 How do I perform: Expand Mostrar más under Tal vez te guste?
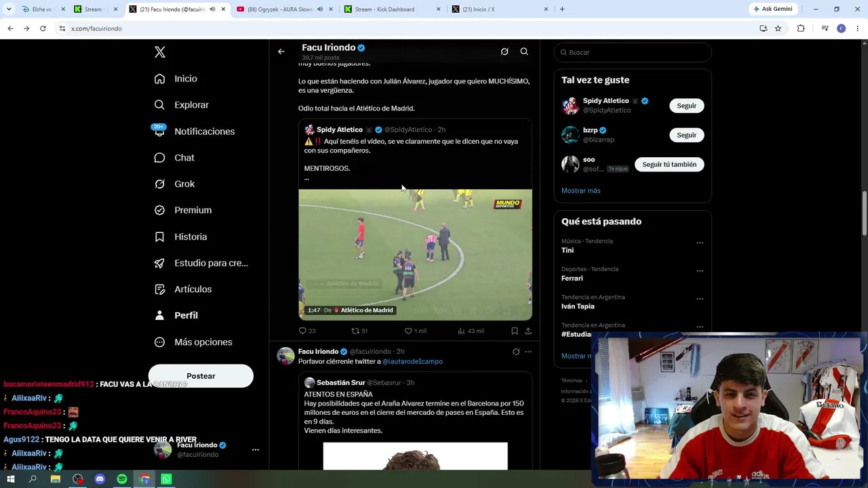pyautogui.click(x=580, y=190)
